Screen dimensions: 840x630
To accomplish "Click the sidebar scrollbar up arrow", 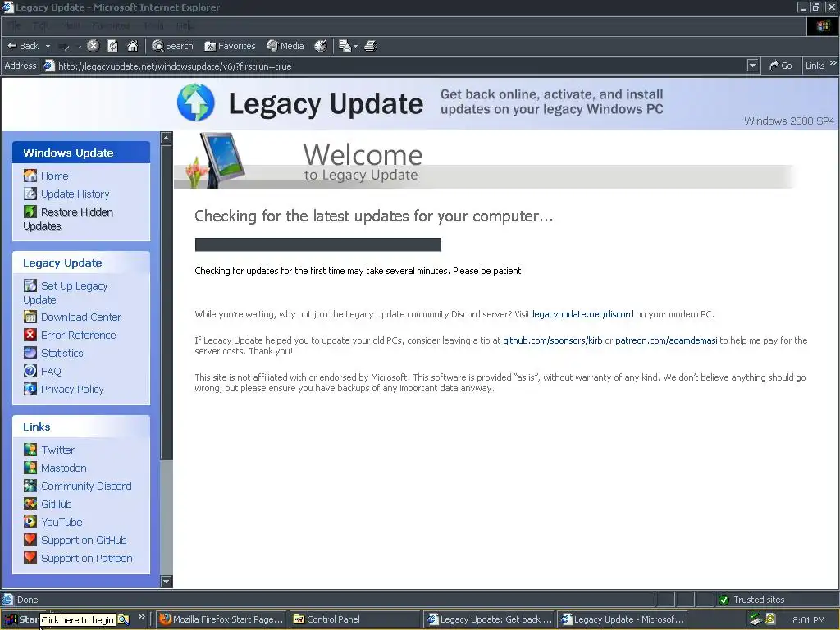I will pyautogui.click(x=167, y=138).
